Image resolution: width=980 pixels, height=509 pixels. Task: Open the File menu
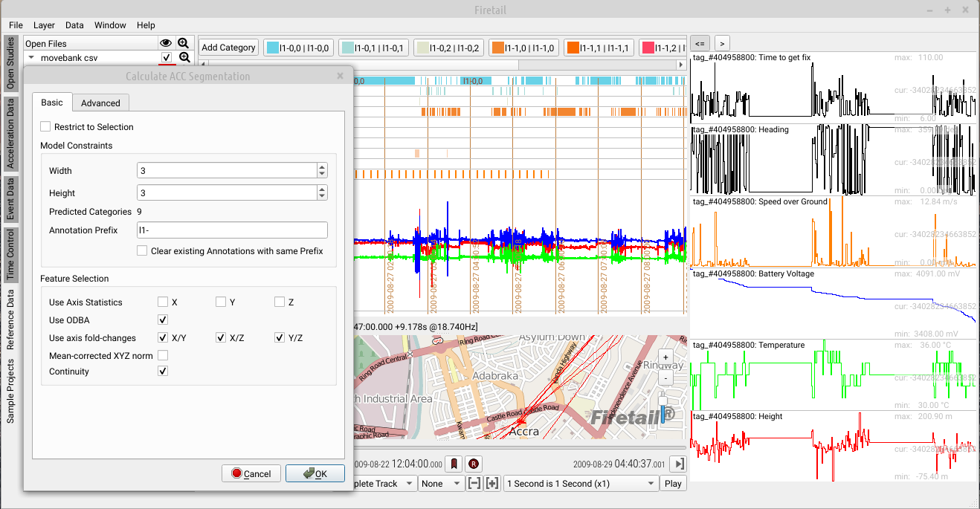[16, 25]
